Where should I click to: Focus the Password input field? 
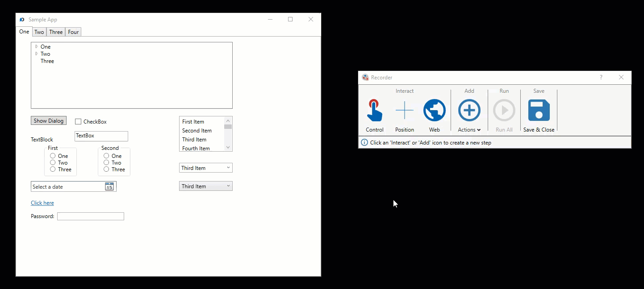tap(91, 216)
